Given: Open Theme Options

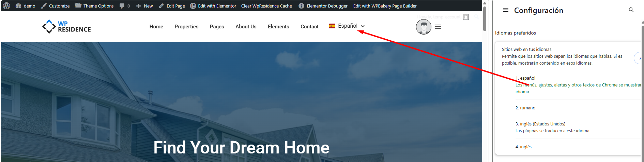Looking at the screenshot, I should 94,6.
